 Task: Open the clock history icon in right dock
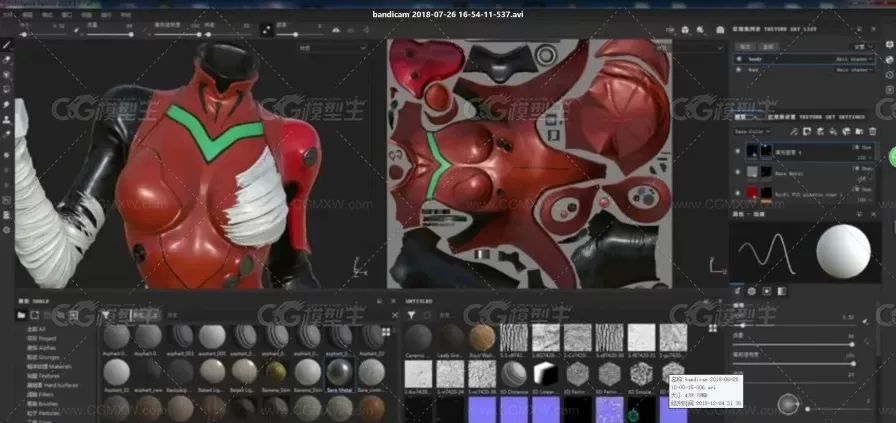890,75
